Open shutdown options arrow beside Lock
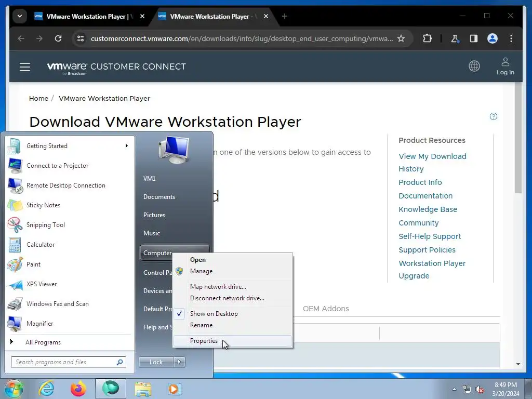This screenshot has height=399, width=532. (x=179, y=362)
